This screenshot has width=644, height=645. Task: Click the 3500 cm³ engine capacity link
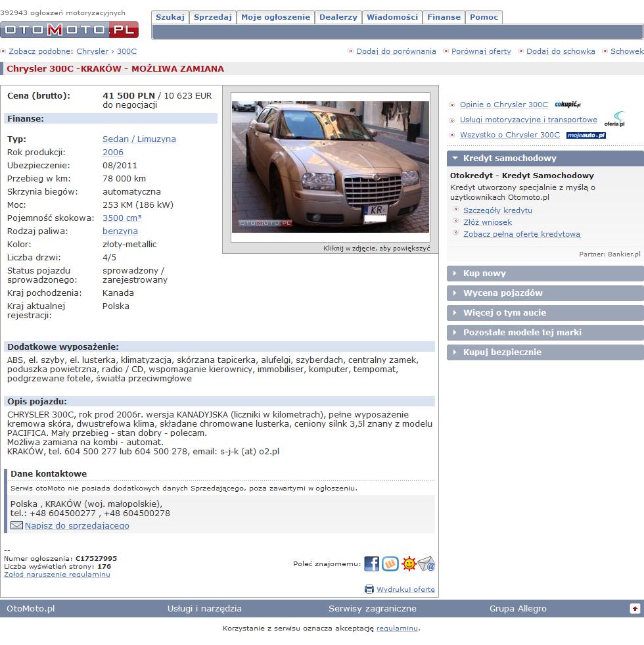click(x=122, y=218)
